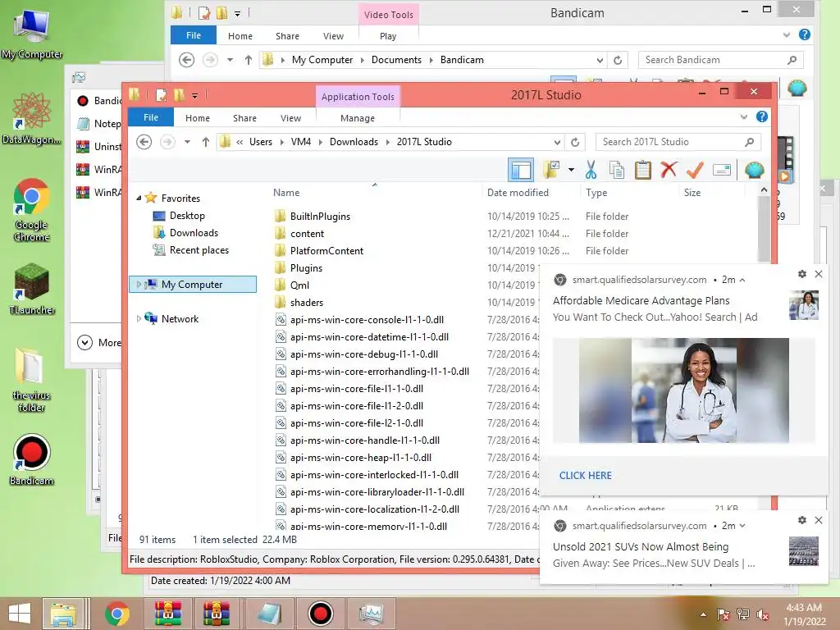Click the Cut scissors icon in 2017L Studio toolbar
Viewport: 840px width, 630px height.
click(591, 170)
